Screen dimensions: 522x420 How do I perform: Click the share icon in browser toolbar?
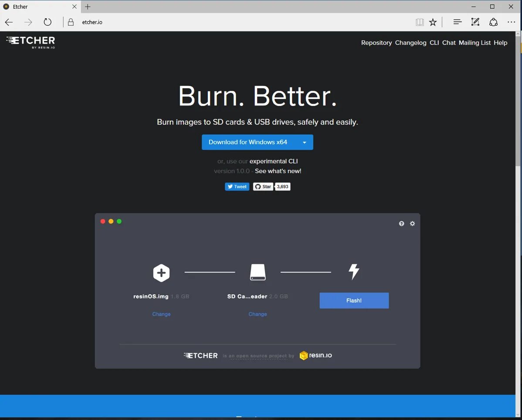point(493,22)
